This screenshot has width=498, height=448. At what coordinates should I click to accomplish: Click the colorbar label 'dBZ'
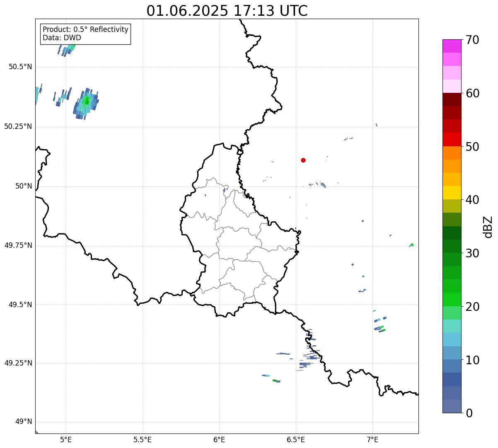pos(488,227)
